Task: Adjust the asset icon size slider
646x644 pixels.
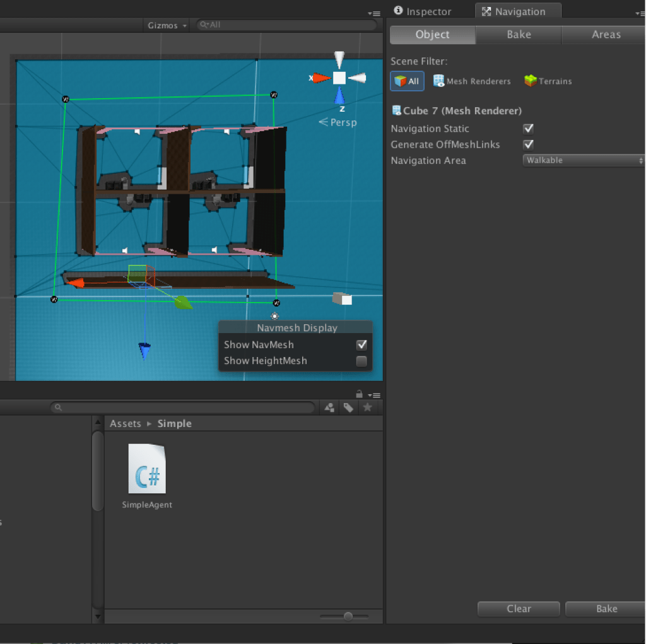Action: click(x=347, y=616)
